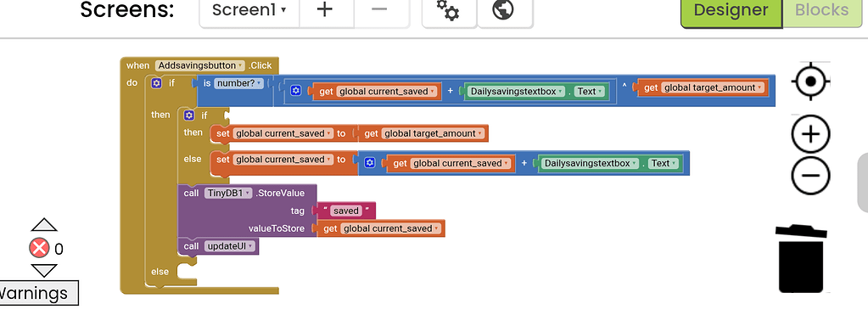Click the valueToStore socket label
The width and height of the screenshot is (868, 315).
pyautogui.click(x=277, y=228)
